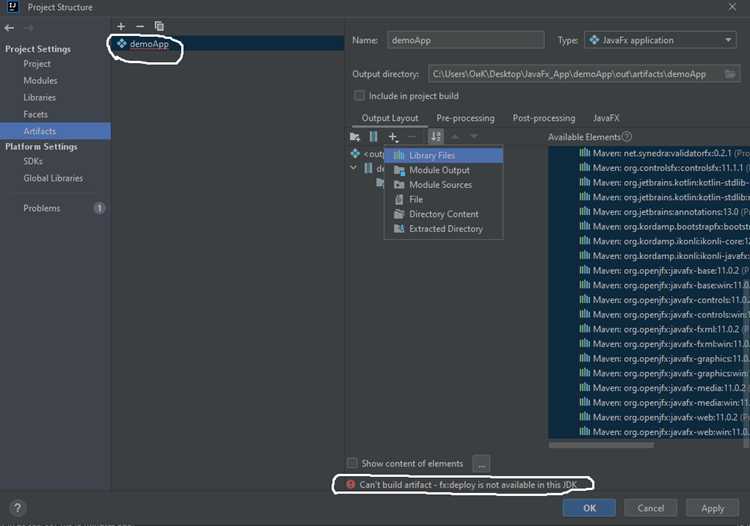The width and height of the screenshot is (750, 526).
Task: Click the back navigation arrow
Action: point(9,28)
